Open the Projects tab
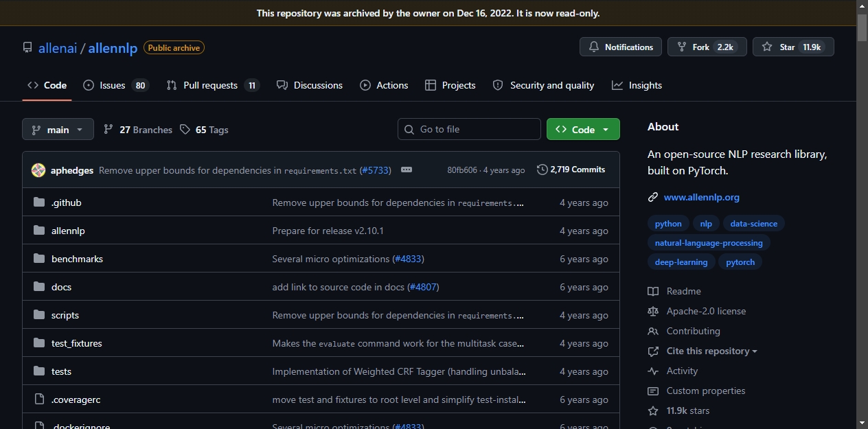This screenshot has height=429, width=868. (450, 86)
